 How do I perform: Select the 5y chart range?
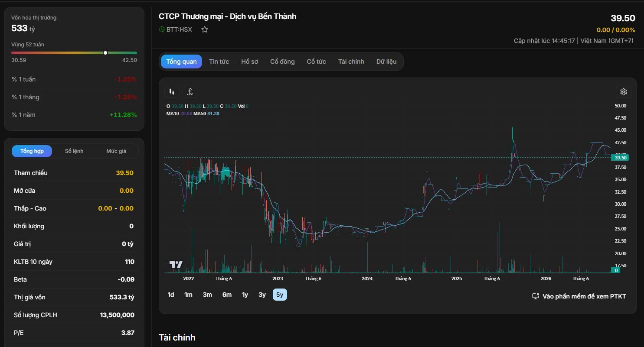(280, 295)
